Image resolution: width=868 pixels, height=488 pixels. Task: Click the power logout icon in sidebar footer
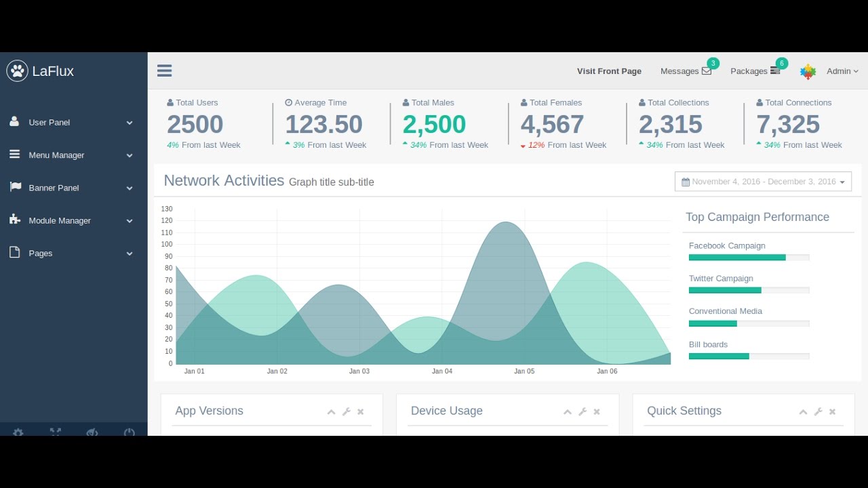pyautogui.click(x=129, y=432)
